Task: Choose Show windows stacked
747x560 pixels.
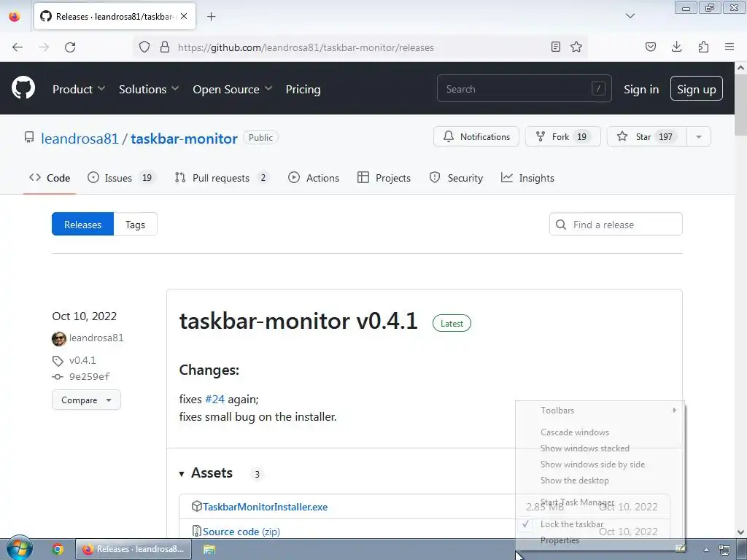Action: coord(600,448)
